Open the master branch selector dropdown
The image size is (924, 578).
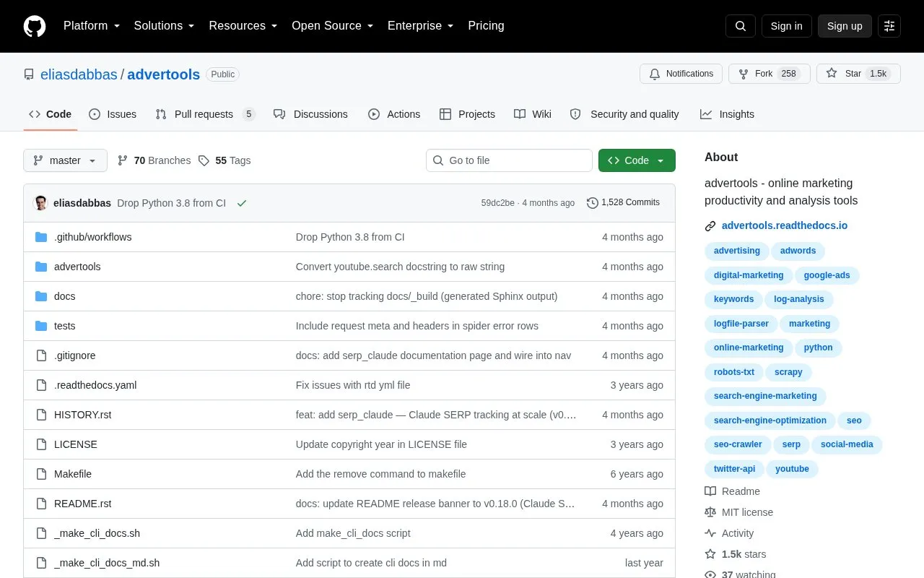point(65,160)
